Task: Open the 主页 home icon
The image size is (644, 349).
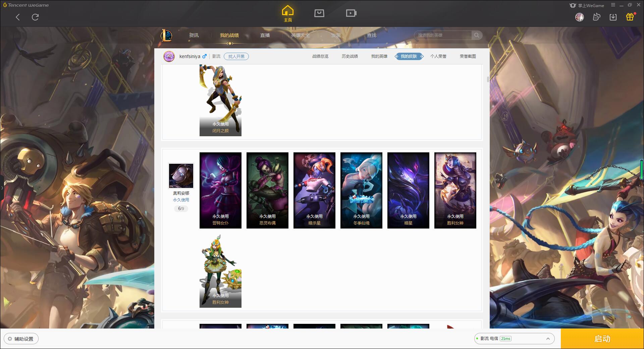Action: point(287,14)
